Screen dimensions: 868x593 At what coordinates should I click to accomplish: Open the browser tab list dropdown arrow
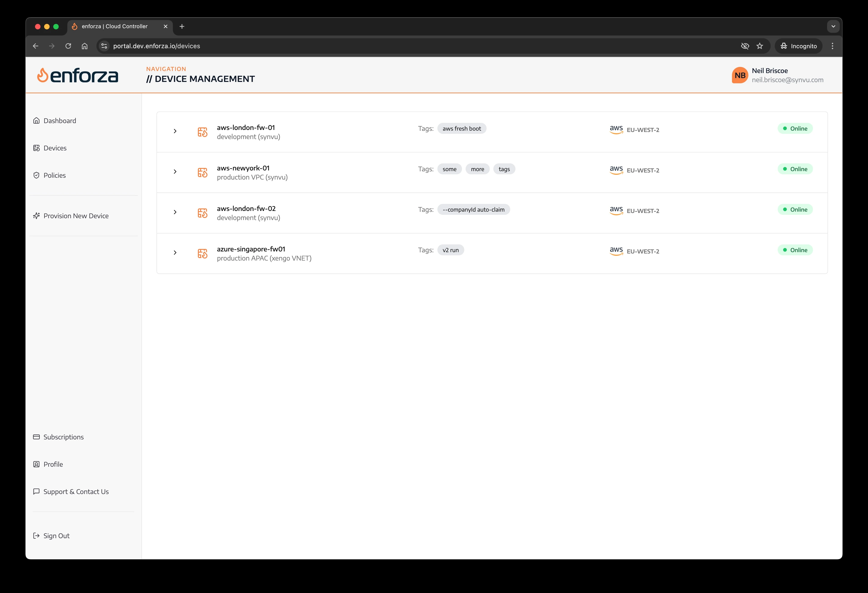[833, 26]
